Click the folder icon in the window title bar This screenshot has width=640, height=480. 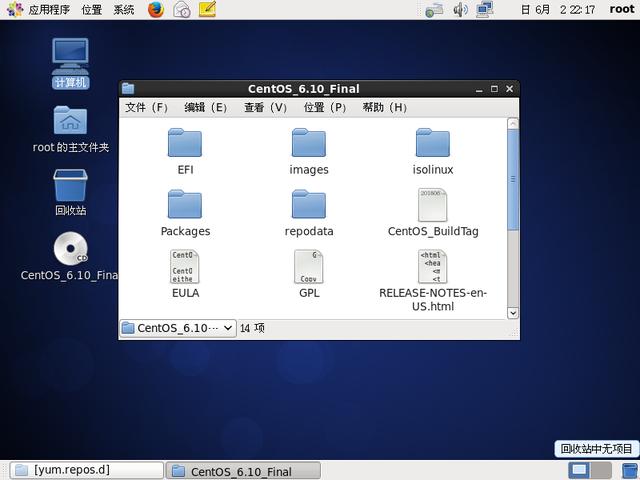[x=128, y=88]
